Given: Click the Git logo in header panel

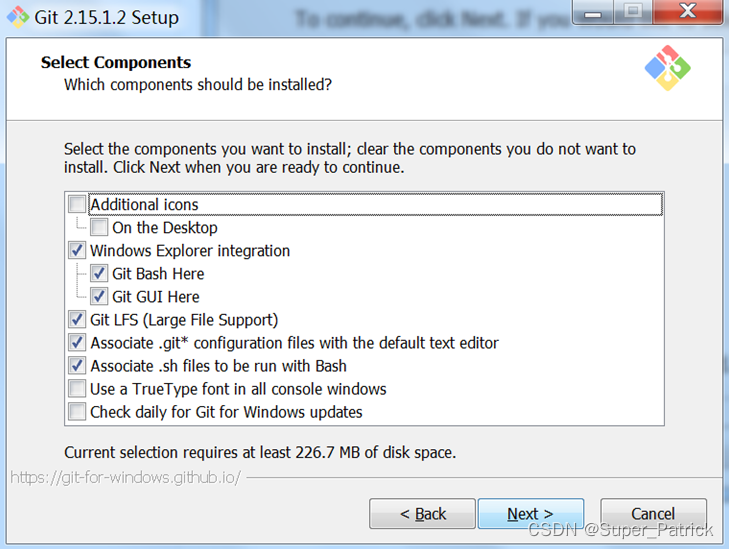Looking at the screenshot, I should [x=668, y=68].
